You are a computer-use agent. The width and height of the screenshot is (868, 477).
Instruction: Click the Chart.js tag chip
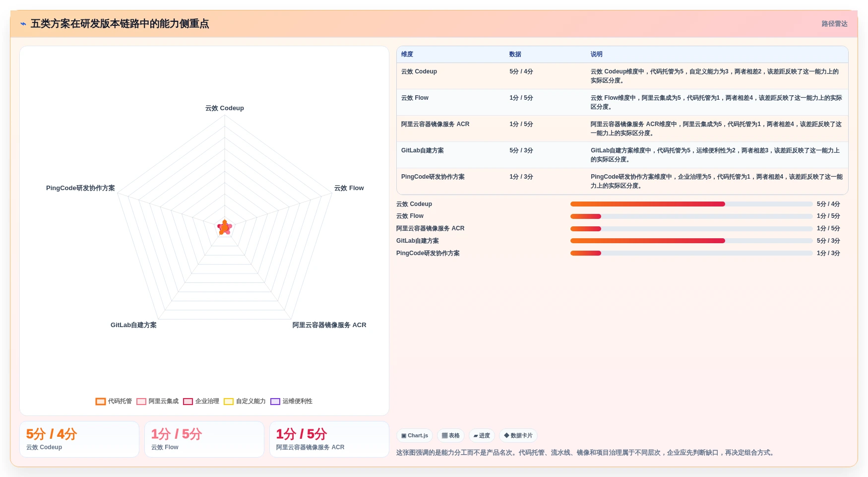[415, 436]
